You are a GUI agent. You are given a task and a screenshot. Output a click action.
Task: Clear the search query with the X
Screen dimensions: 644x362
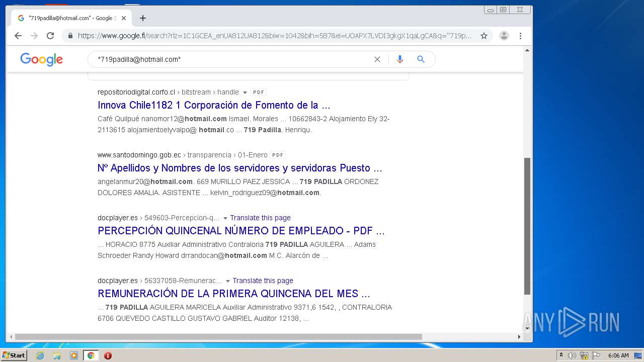pos(377,59)
